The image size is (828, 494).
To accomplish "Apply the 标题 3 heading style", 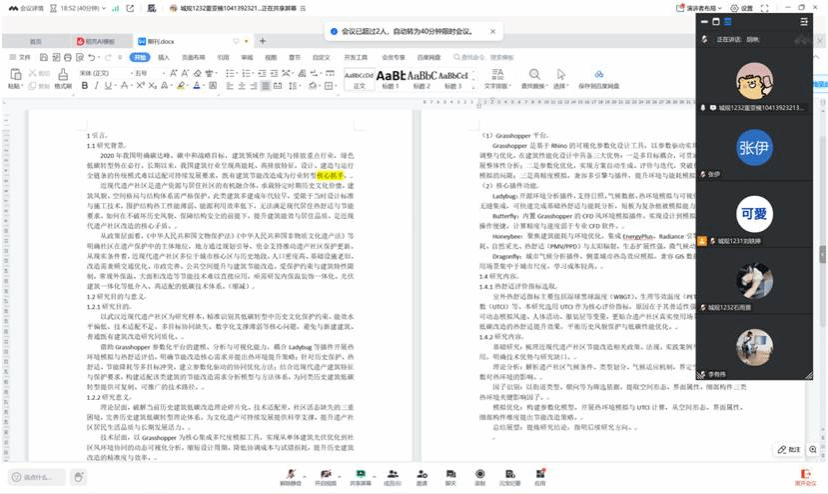I will [453, 79].
